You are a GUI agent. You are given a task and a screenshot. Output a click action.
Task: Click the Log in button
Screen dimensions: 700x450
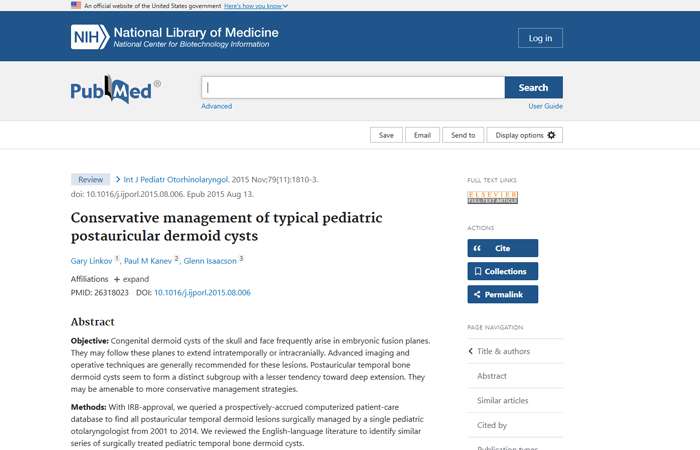click(540, 38)
